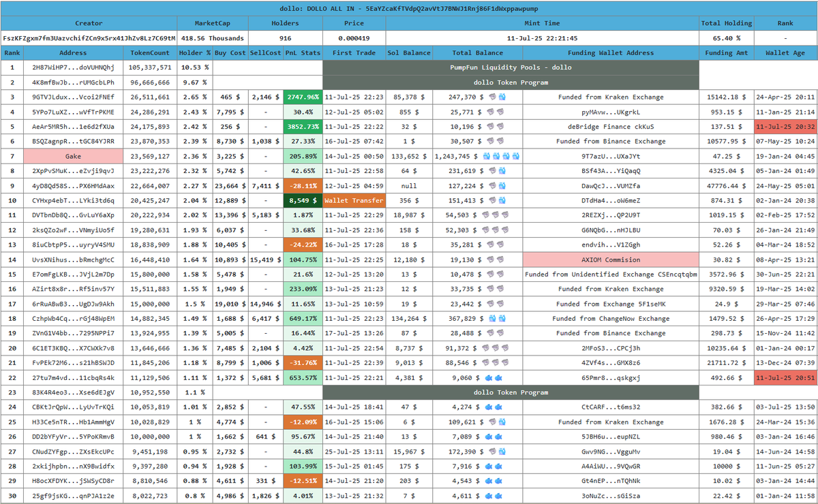Click the funding amount "10000 $"
The width and height of the screenshot is (818, 504).
(x=727, y=467)
